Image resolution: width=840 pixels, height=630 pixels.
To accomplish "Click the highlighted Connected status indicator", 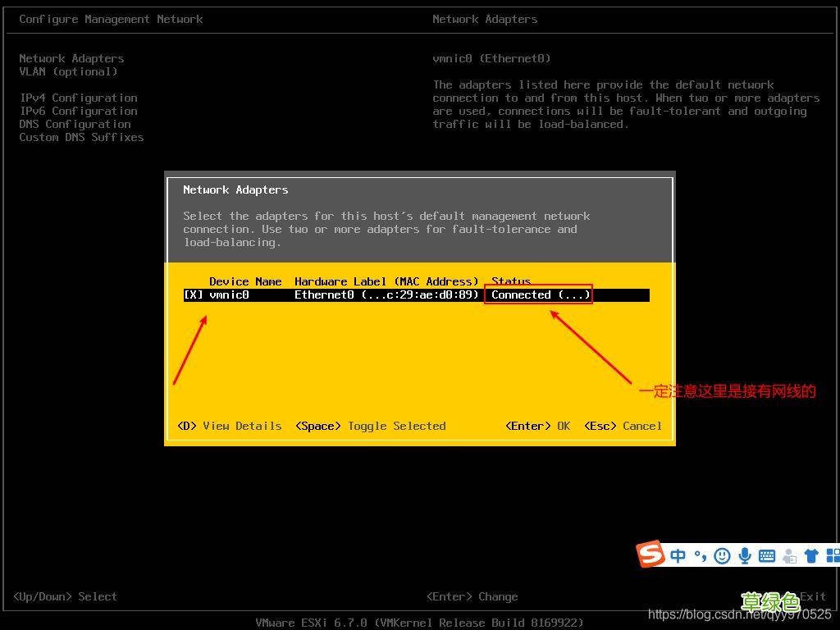I will coord(538,294).
